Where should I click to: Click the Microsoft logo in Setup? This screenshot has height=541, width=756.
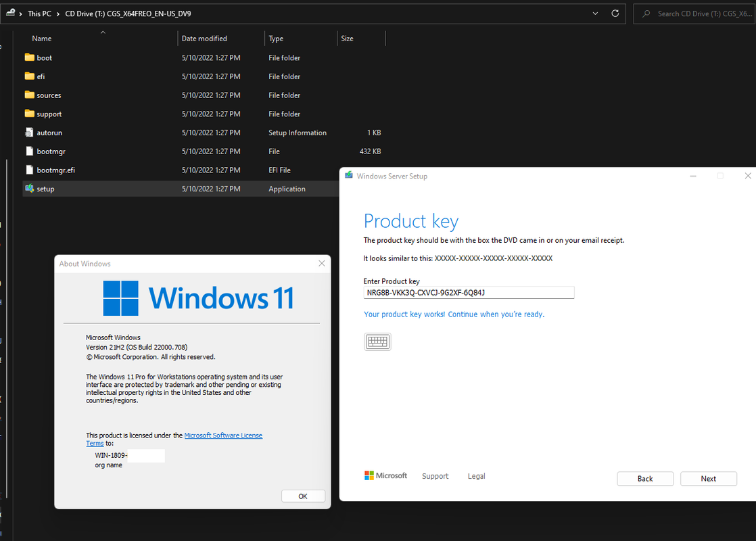click(x=385, y=476)
